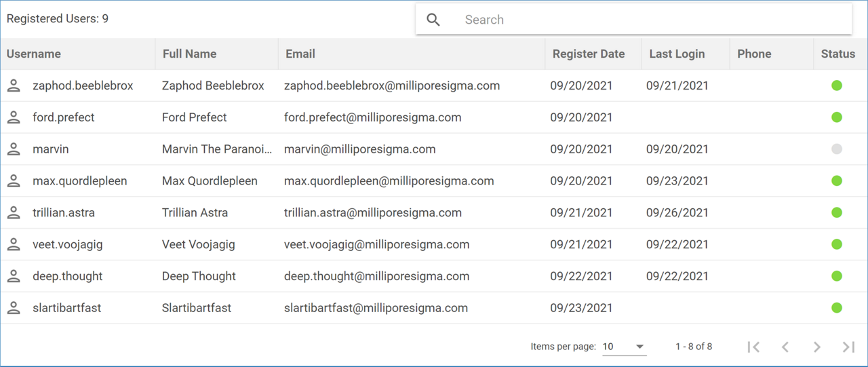
Task: Sort by Username column header
Action: click(x=34, y=54)
